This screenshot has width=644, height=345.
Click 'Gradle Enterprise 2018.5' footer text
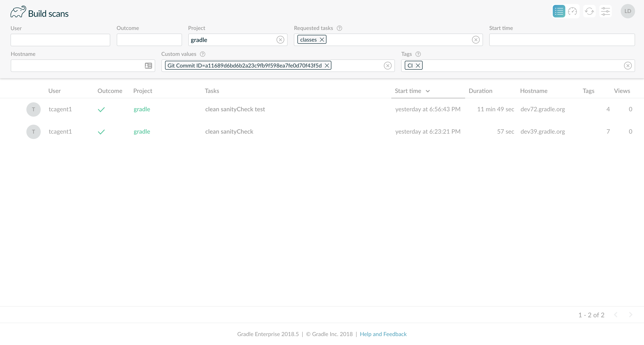point(268,334)
